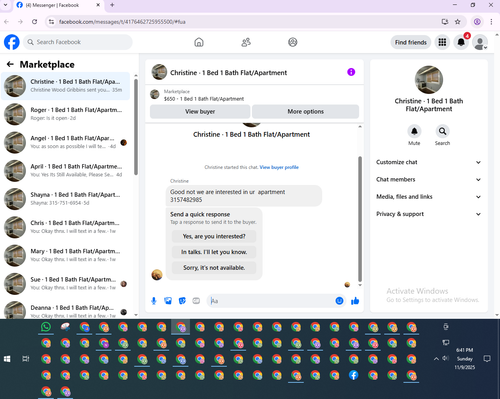
Task: Click the Home icon in top navigation
Action: pyautogui.click(x=199, y=42)
